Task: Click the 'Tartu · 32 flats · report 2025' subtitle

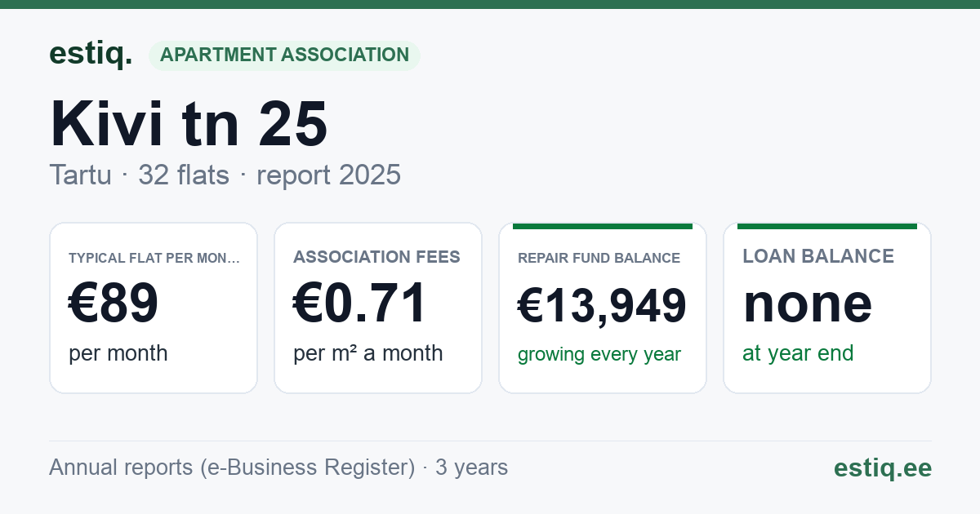Action: coord(225,175)
